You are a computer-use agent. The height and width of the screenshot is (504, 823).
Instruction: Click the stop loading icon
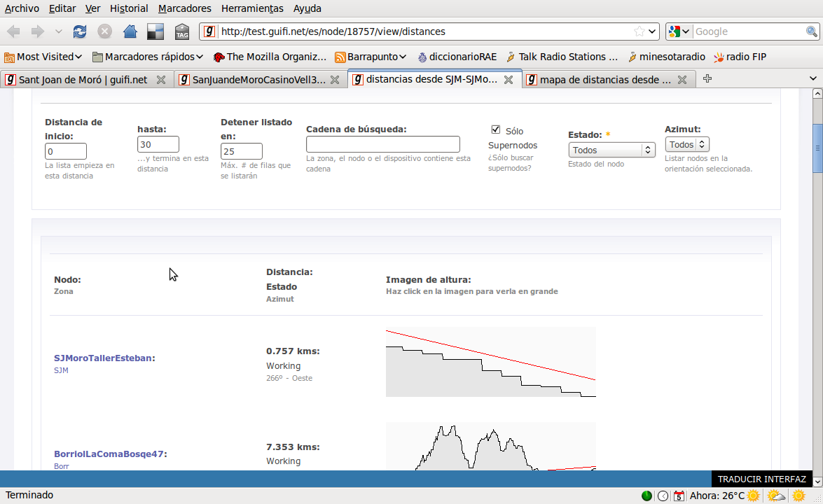click(104, 31)
